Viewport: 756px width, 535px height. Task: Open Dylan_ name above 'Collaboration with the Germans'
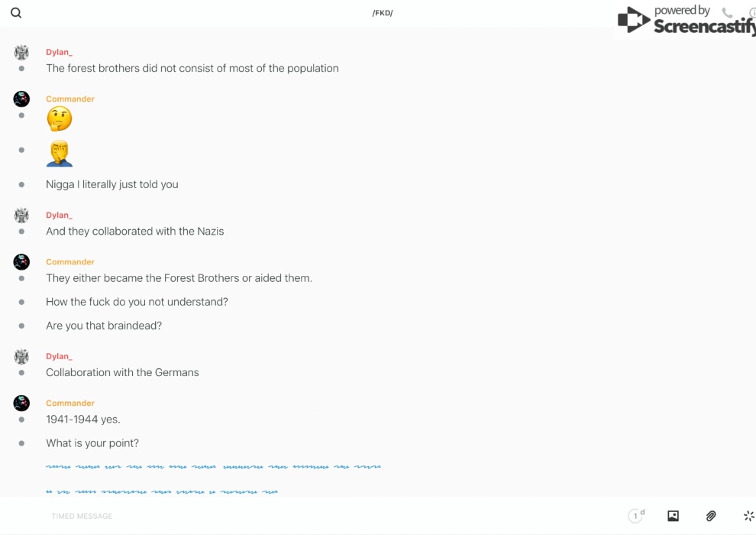coord(59,356)
